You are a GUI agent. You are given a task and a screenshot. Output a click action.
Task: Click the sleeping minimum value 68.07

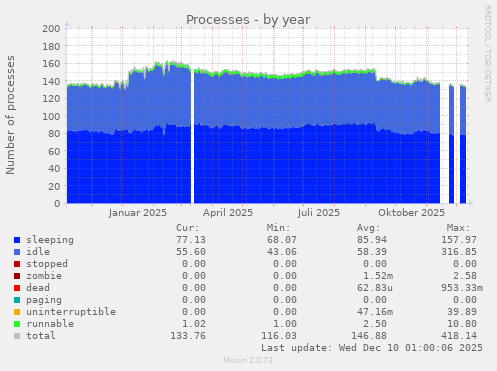(x=282, y=240)
